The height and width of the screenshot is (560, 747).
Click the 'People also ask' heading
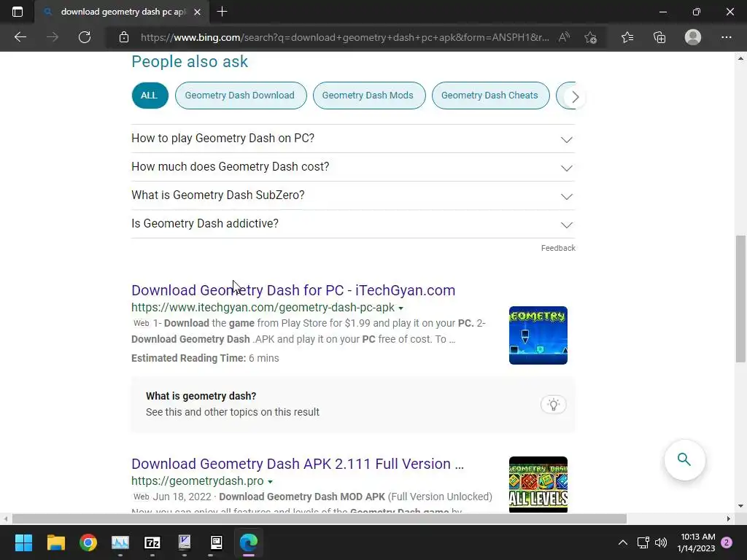click(x=190, y=62)
